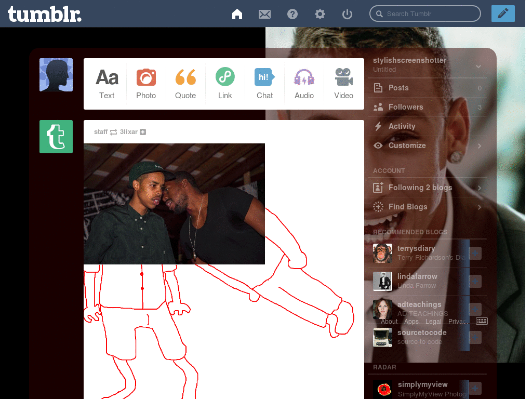Open Following 2 blogs
The height and width of the screenshot is (399, 532).
click(x=428, y=188)
